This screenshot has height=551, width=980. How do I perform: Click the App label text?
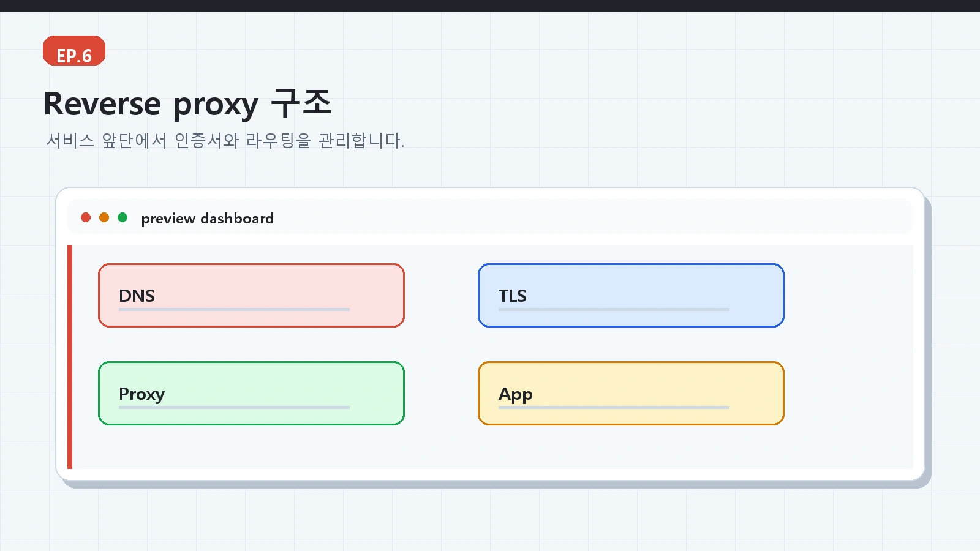(515, 394)
